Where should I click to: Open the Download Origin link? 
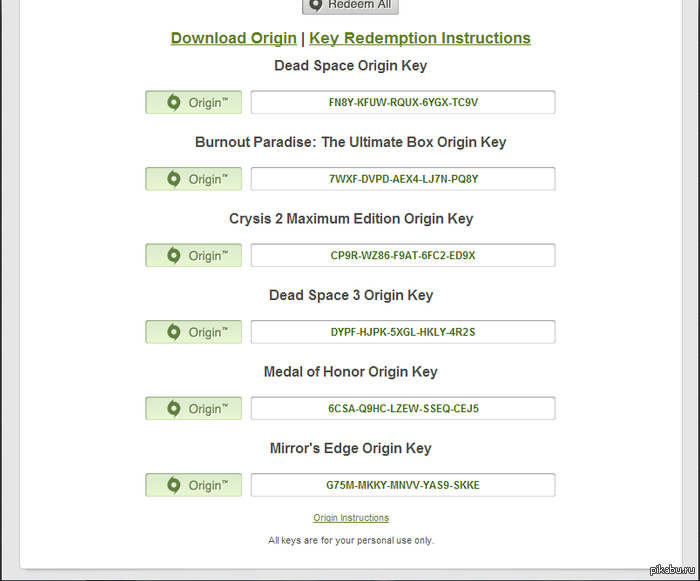[233, 38]
